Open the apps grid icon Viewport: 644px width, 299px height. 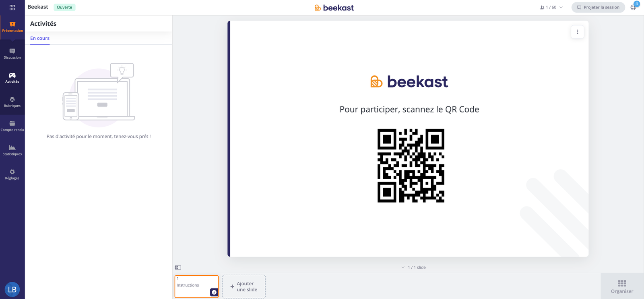click(12, 7)
